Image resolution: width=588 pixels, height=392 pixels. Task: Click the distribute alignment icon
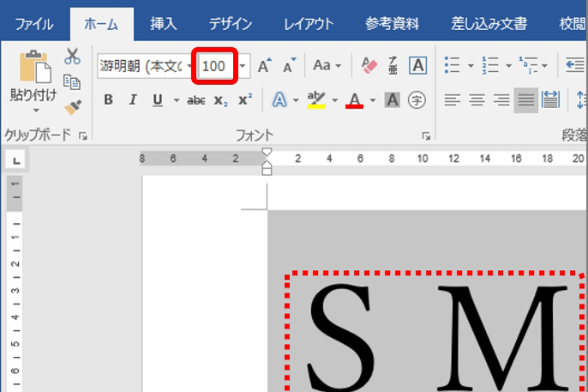pyautogui.click(x=550, y=100)
